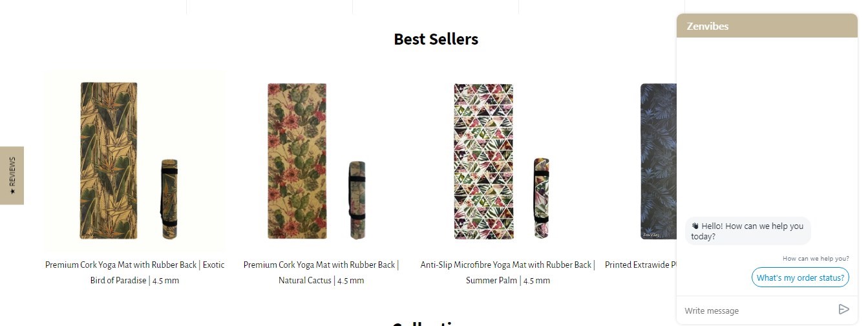Send the chat message with the arrow icon

click(x=843, y=309)
